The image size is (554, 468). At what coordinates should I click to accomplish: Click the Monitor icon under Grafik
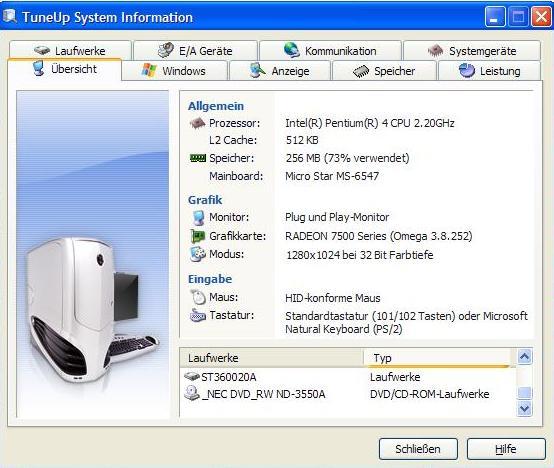pyautogui.click(x=199, y=217)
